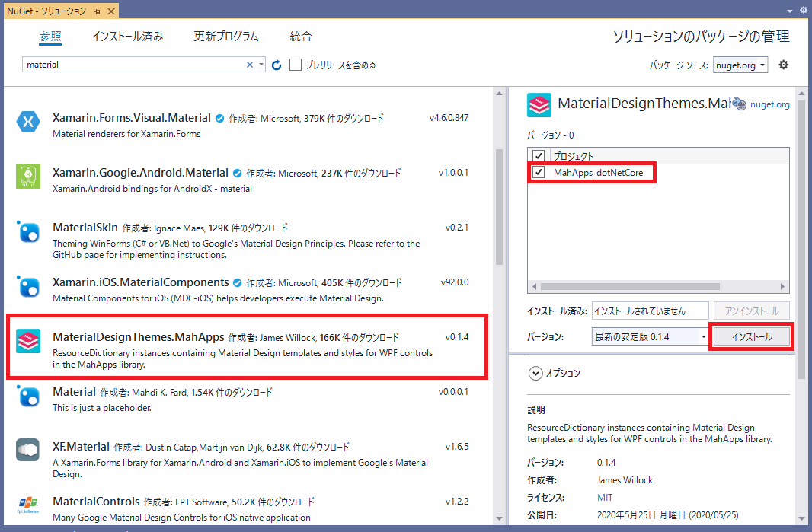Open package source settings gear
The height and width of the screenshot is (532, 812).
click(784, 65)
